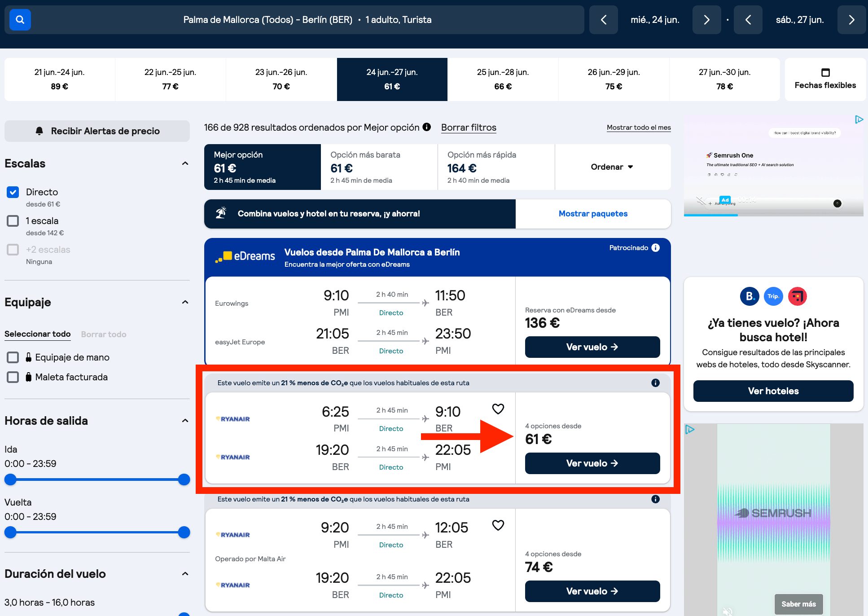Image resolution: width=868 pixels, height=616 pixels.
Task: Click Mostrar paquetes button
Action: coord(593,214)
